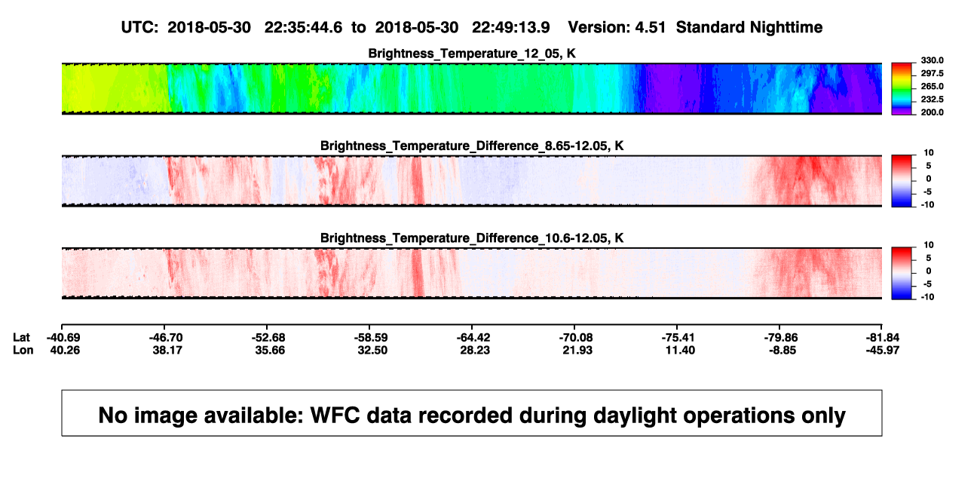Image resolution: width=980 pixels, height=503 pixels.
Task: Click the longitude value 28.23
Action: tap(474, 350)
